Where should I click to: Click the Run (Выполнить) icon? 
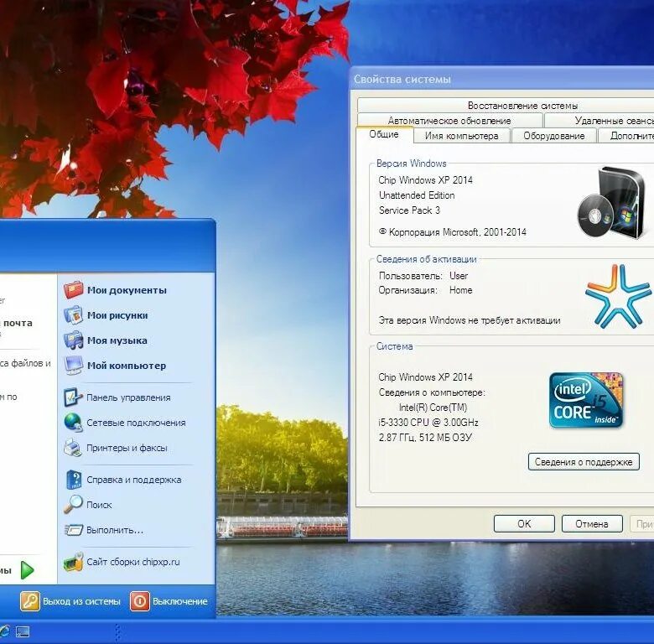click(74, 530)
